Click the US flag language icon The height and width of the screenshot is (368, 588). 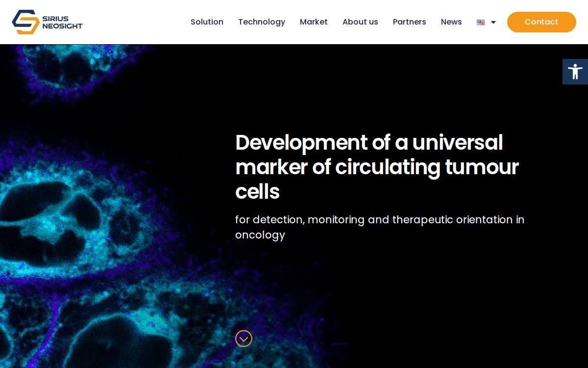point(481,22)
